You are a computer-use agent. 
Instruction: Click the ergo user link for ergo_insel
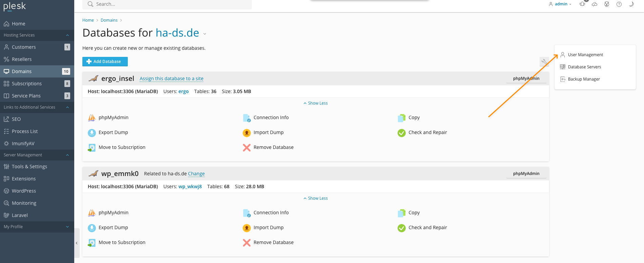(183, 91)
